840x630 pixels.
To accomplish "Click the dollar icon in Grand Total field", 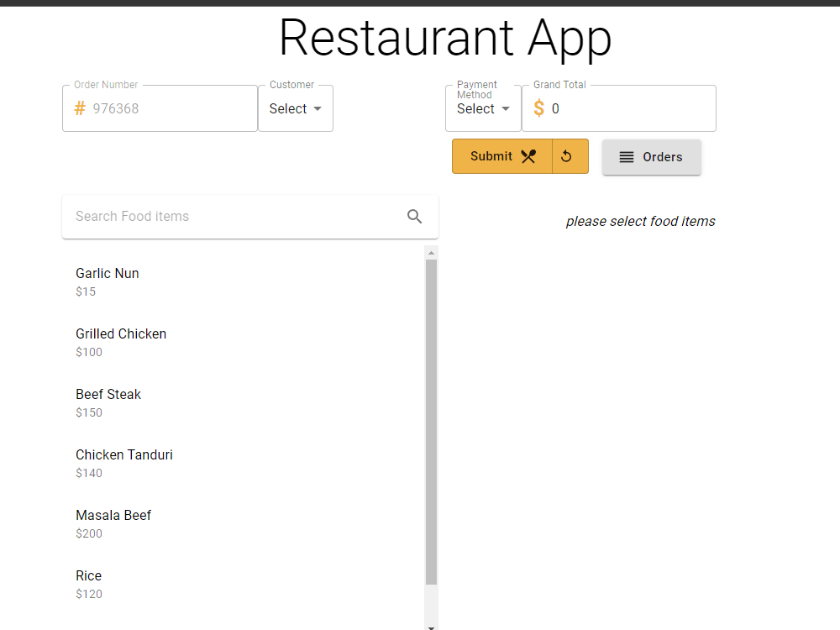I will [538, 108].
